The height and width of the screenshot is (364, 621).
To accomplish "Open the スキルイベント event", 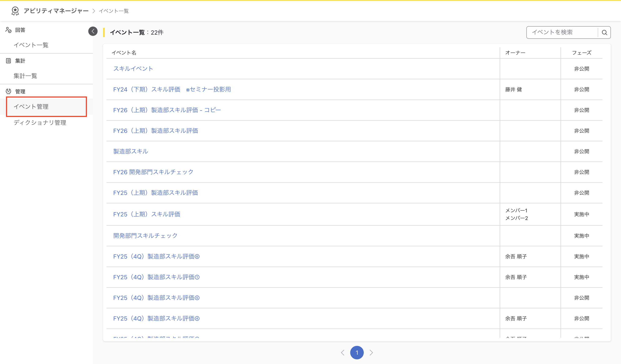I will [133, 69].
